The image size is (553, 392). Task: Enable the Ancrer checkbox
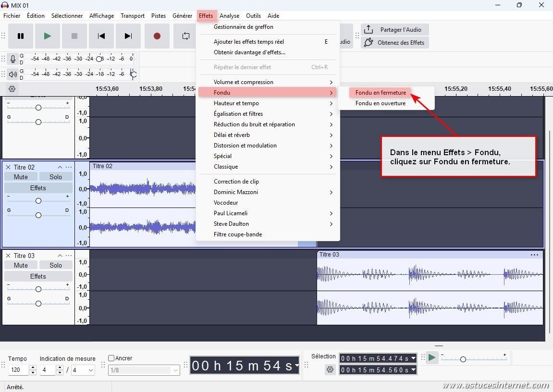click(111, 358)
